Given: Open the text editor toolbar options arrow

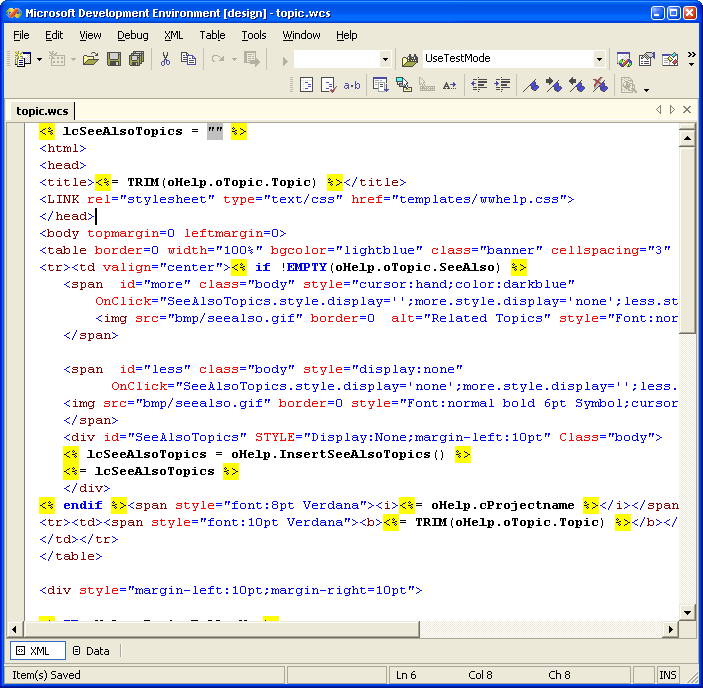Looking at the screenshot, I should (x=647, y=90).
